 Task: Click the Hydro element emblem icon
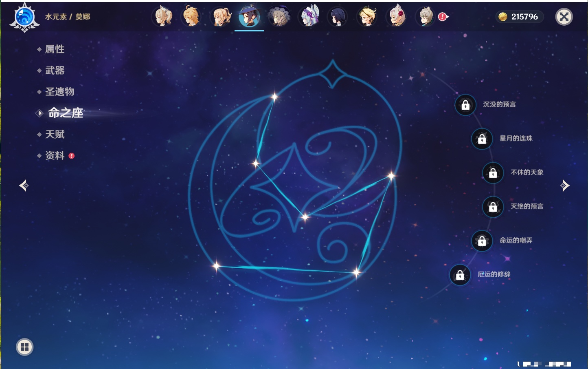pyautogui.click(x=24, y=18)
